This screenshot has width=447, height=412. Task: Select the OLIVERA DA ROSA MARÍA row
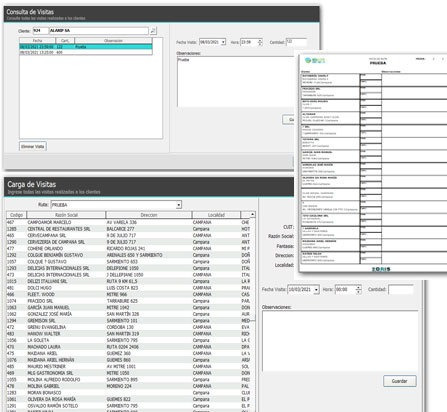coord(128,399)
